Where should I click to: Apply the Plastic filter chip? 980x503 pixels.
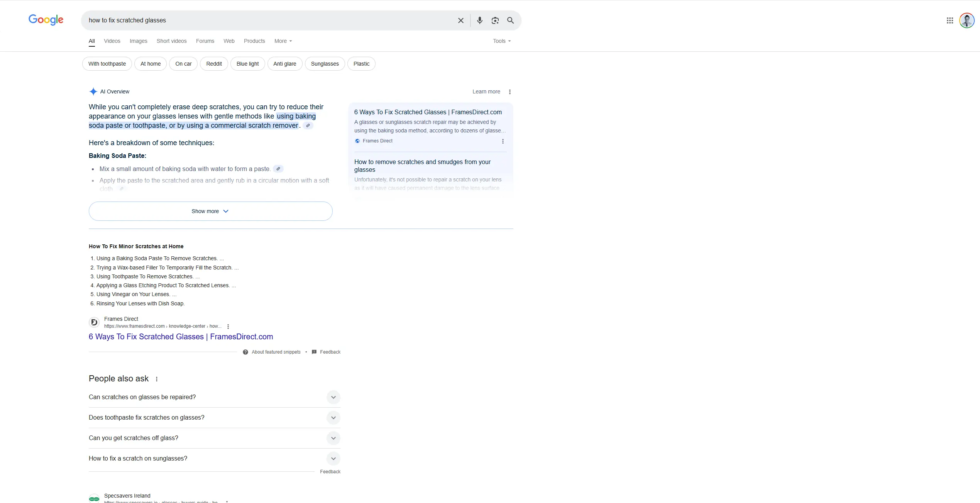[x=361, y=64]
